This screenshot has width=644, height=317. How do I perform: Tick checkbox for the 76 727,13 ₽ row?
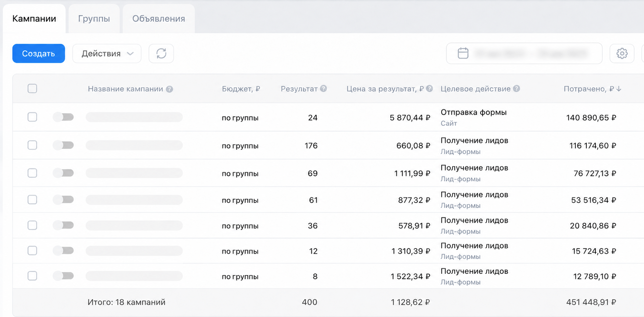click(x=32, y=173)
